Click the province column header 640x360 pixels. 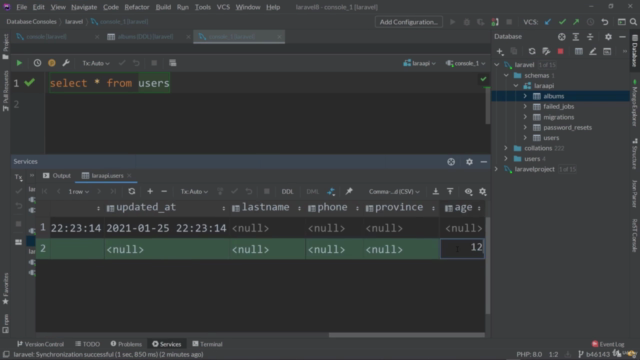click(399, 208)
